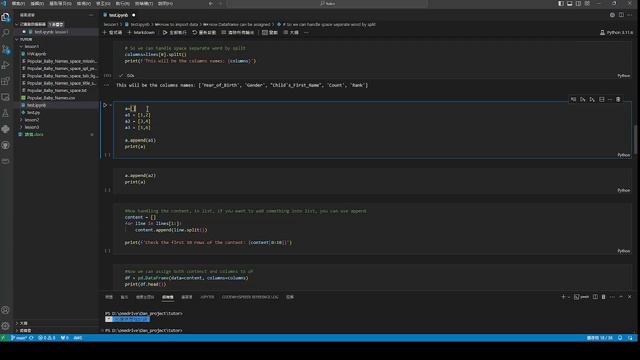This screenshot has height=360, width=640.
Task: Customize layout icon in title bar
Action: click(x=587, y=4)
